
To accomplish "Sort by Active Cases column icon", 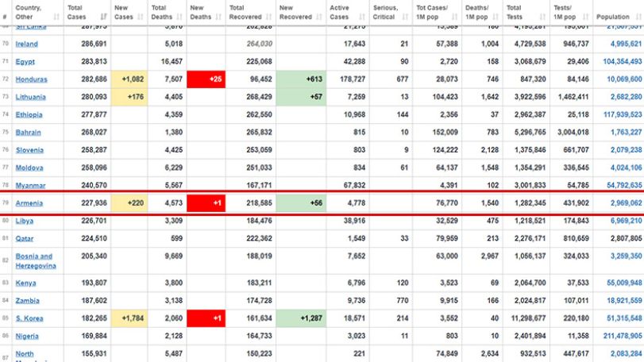I will tap(362, 17).
